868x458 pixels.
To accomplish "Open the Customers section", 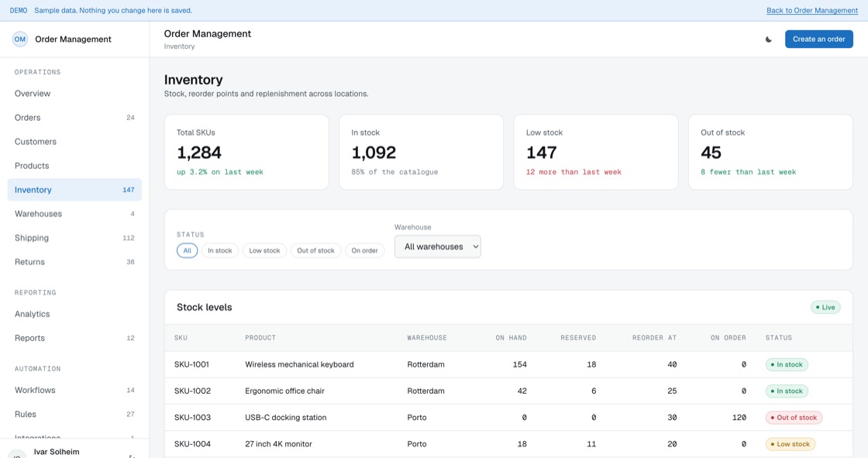I will (74, 142).
